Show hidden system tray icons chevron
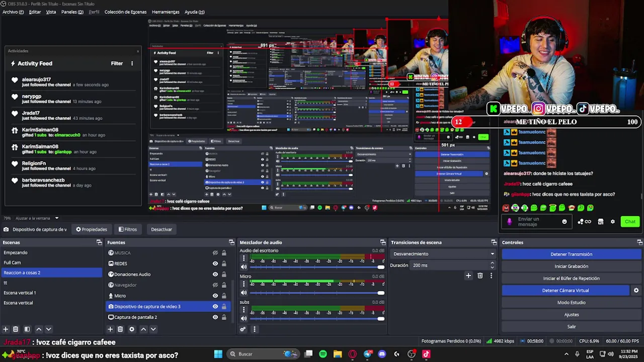The image size is (644, 362). pos(566,354)
